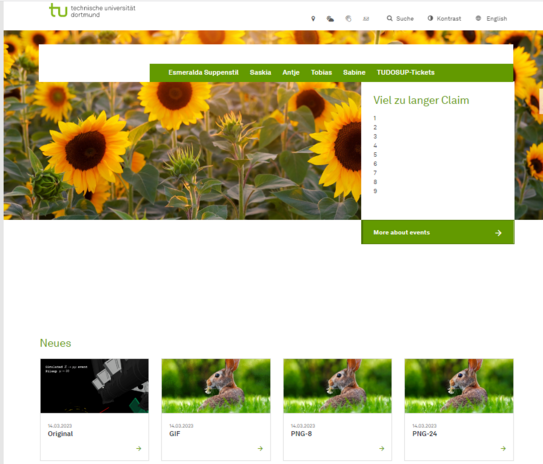This screenshot has width=543, height=464.
Task: Click the faded icon left of Suche
Action: (366, 19)
